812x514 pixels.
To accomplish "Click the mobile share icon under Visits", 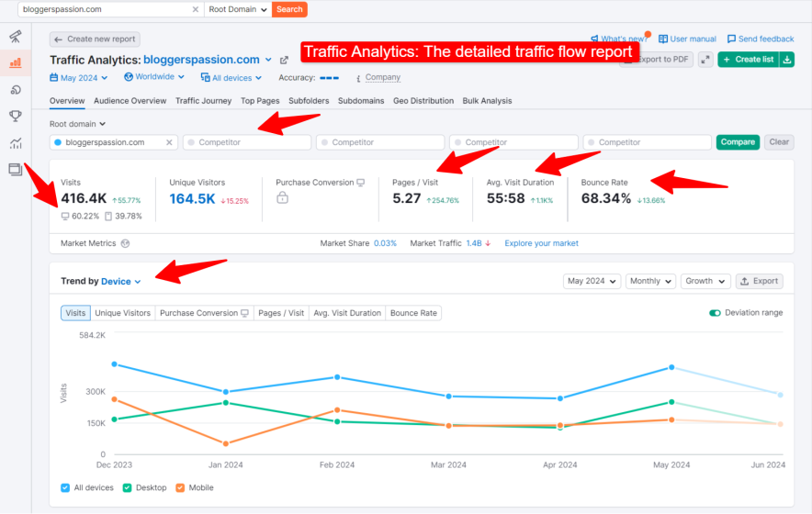I will [x=108, y=217].
